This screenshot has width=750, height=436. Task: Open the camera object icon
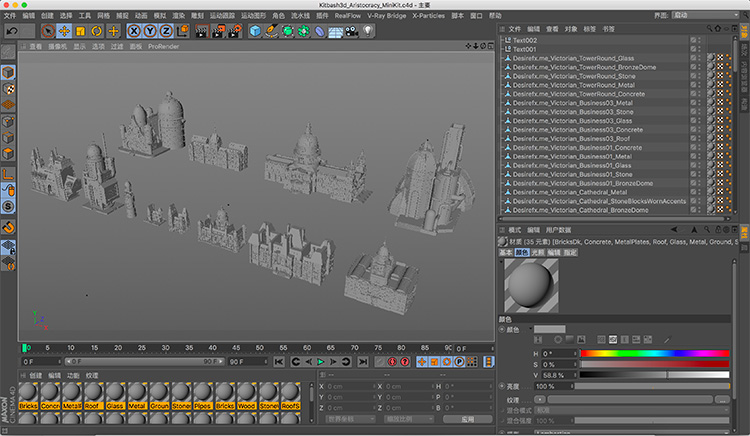(353, 31)
